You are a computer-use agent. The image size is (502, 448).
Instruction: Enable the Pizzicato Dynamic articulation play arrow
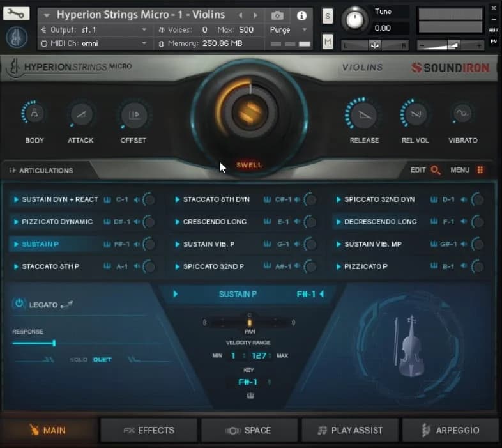pos(16,222)
